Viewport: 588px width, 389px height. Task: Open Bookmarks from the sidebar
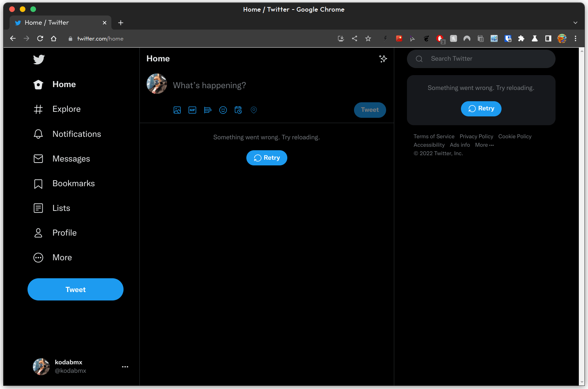[64, 183]
